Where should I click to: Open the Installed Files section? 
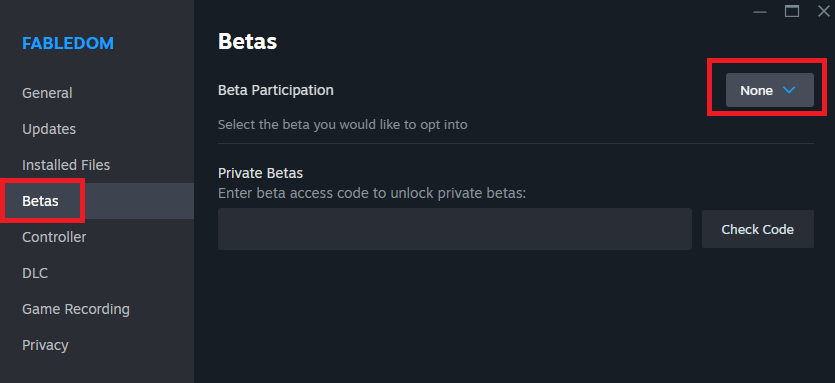pyautogui.click(x=66, y=165)
